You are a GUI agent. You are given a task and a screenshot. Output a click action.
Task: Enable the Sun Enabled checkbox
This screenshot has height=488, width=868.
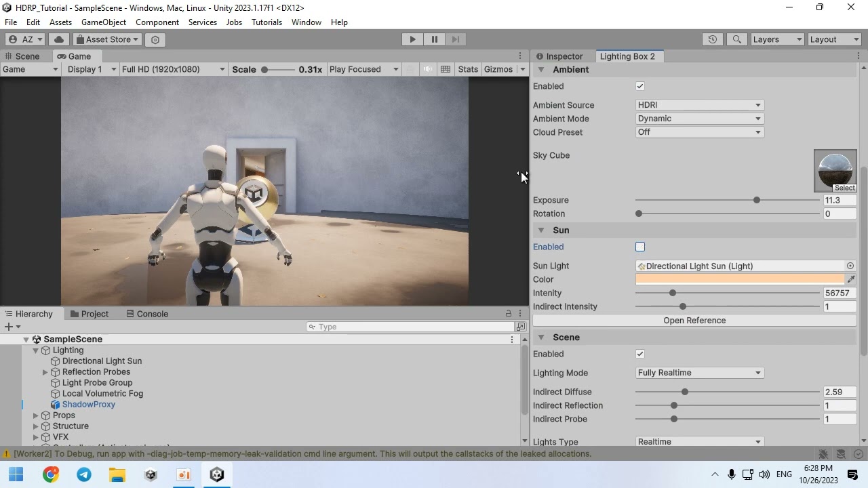[640, 247]
